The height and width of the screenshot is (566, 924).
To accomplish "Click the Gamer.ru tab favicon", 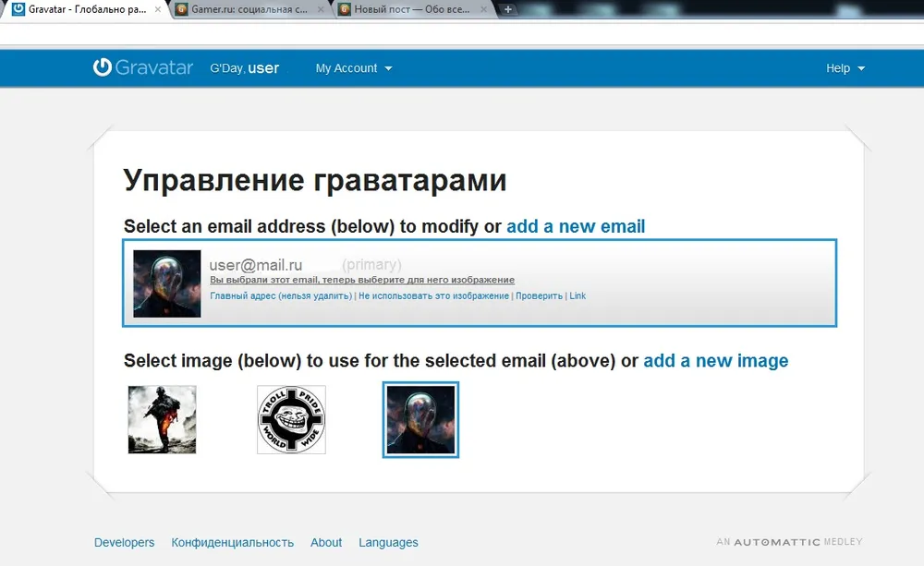I will click(182, 9).
